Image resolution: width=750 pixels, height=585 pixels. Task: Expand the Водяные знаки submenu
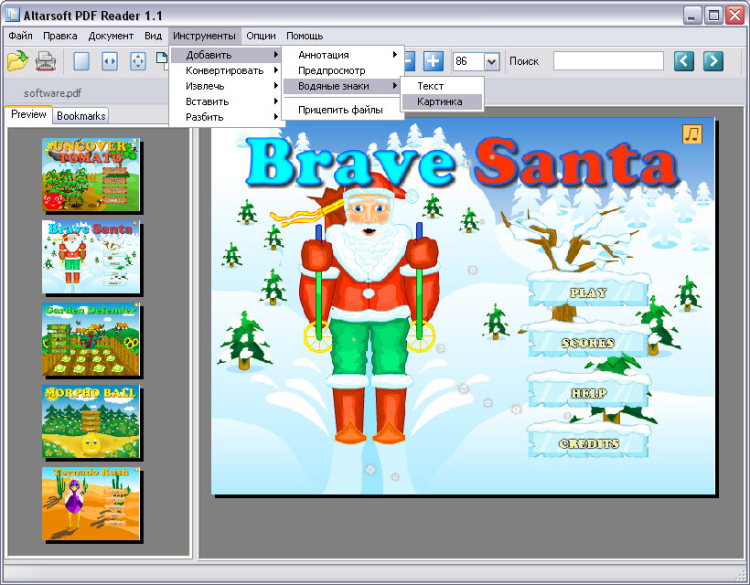(x=342, y=86)
